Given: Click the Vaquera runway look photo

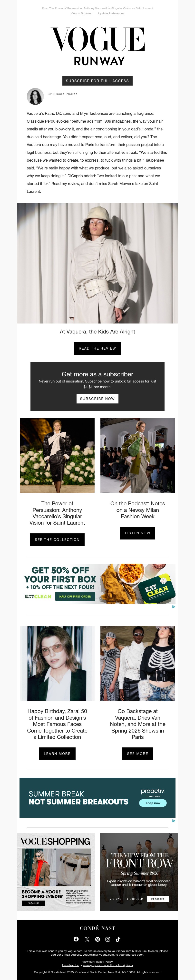Looking at the screenshot, I should 97,263.
